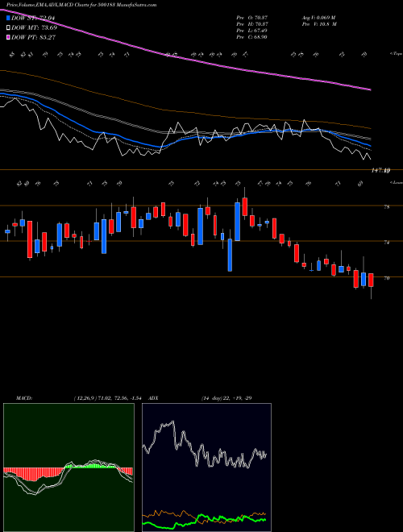Select the DOW MT 73.69 legend label
403x532 pixels.
tap(35, 28)
